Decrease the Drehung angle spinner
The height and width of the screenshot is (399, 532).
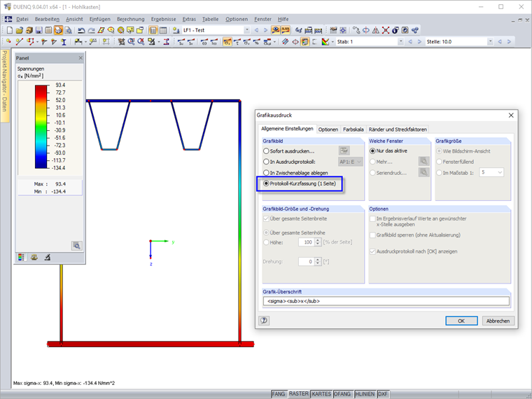coord(318,264)
